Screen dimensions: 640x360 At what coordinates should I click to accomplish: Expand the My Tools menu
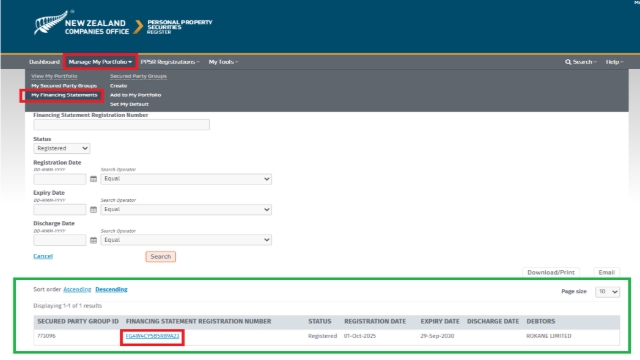[x=223, y=62]
